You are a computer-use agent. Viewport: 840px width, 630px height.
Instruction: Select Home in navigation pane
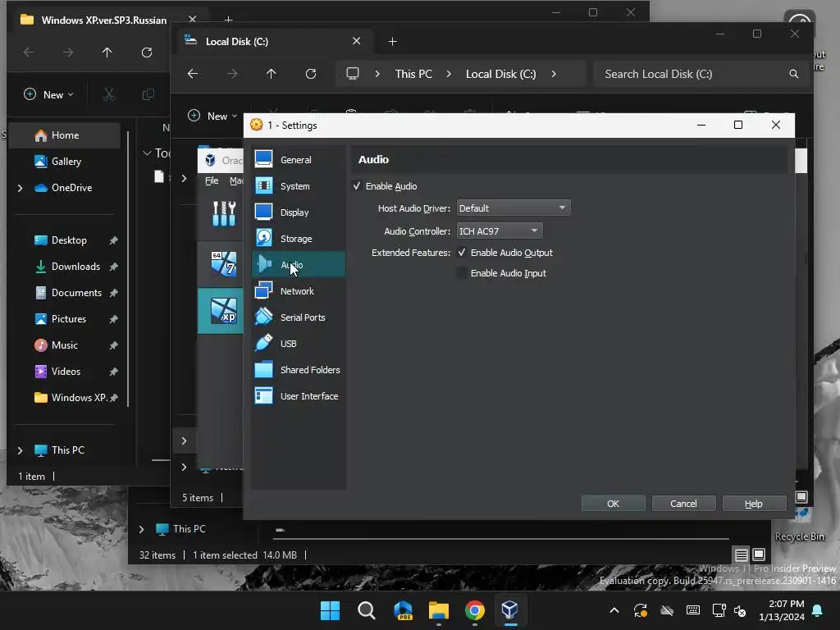point(66,135)
